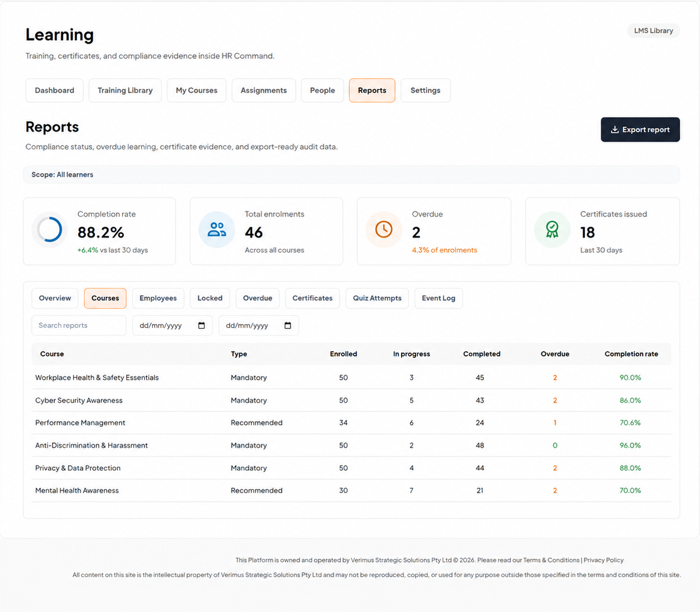Click the Export report button
Screen dimensions: 700x612
click(640, 129)
